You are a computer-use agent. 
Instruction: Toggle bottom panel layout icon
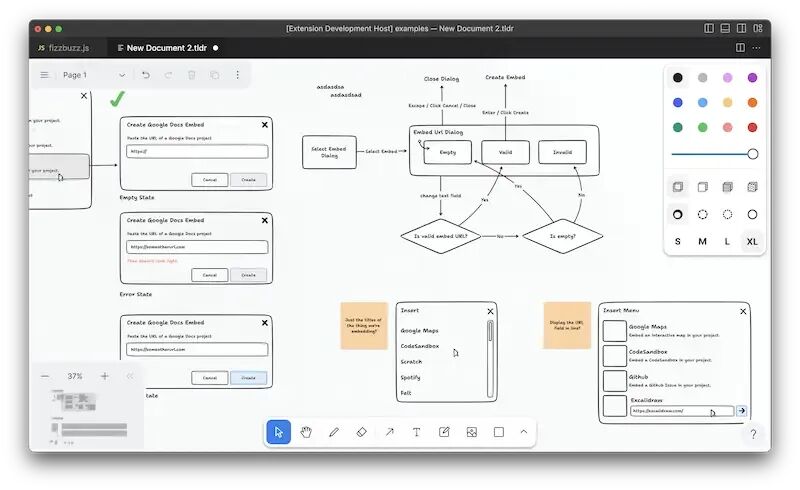coord(725,28)
